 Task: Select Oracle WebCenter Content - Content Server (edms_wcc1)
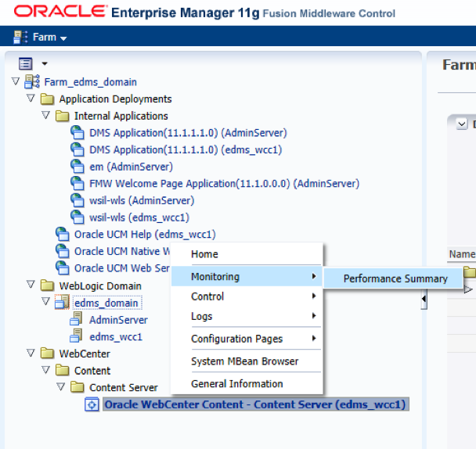click(x=255, y=404)
